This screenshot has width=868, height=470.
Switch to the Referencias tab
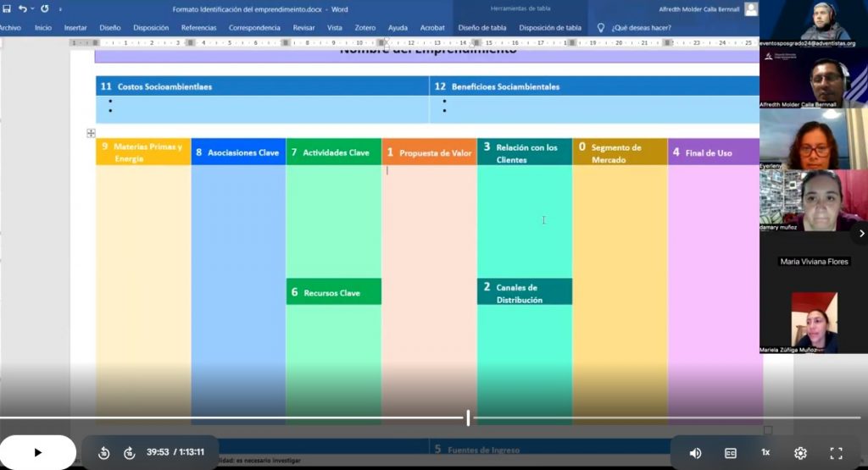pos(198,27)
